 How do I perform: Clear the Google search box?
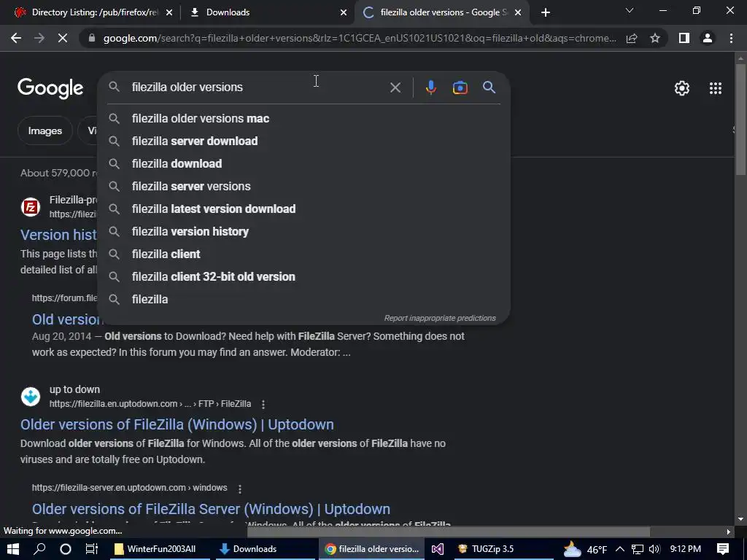tap(395, 87)
